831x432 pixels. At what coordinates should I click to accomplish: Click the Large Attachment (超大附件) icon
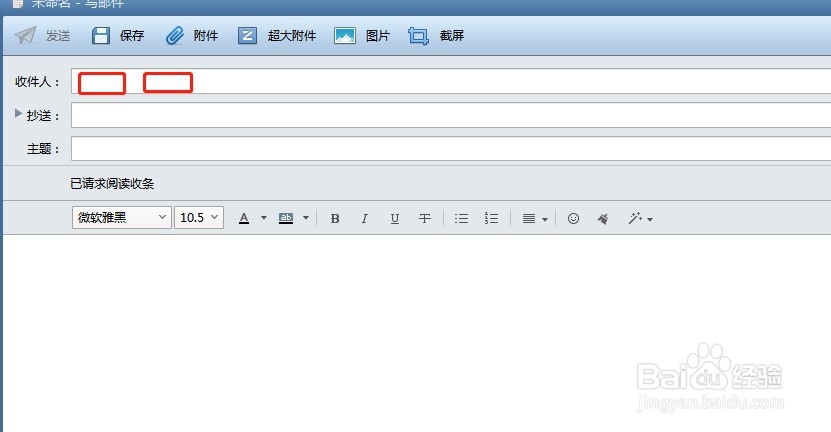(247, 36)
